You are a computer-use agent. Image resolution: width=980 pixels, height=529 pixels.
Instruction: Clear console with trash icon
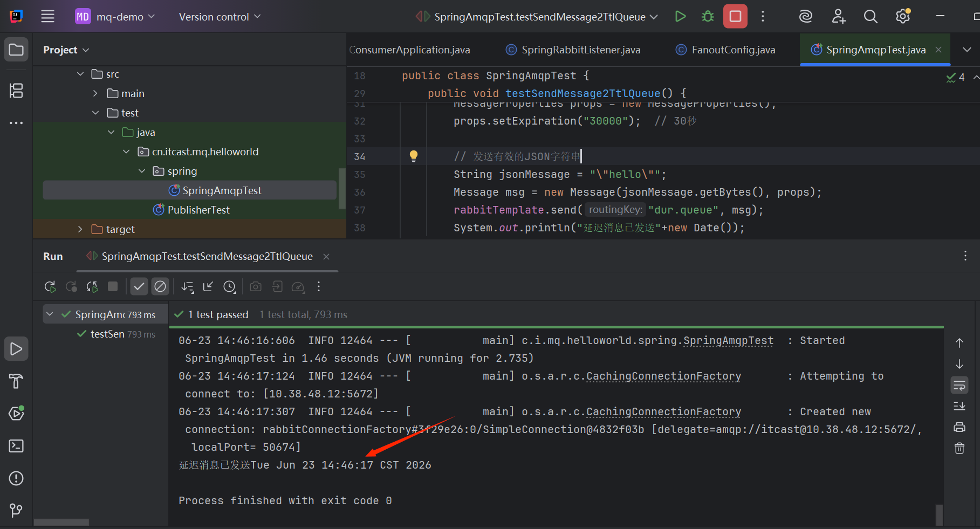pyautogui.click(x=960, y=448)
